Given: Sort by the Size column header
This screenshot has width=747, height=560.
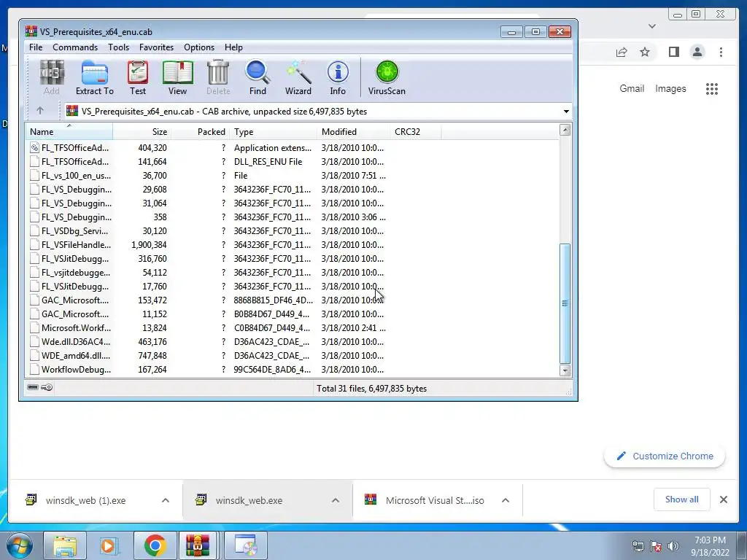Looking at the screenshot, I should (x=142, y=132).
